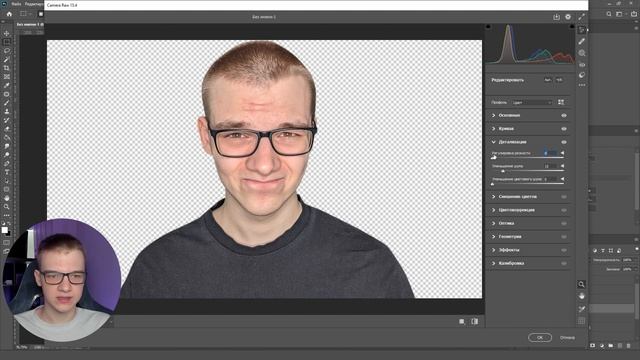Open Camera Raw more options dots
640x360 pixels.
[x=582, y=85]
